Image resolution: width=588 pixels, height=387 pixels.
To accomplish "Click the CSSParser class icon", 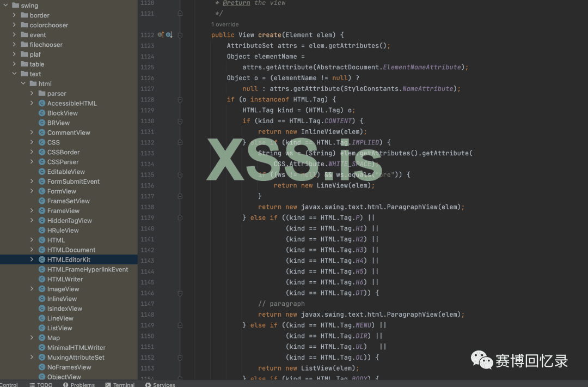I will pos(42,162).
